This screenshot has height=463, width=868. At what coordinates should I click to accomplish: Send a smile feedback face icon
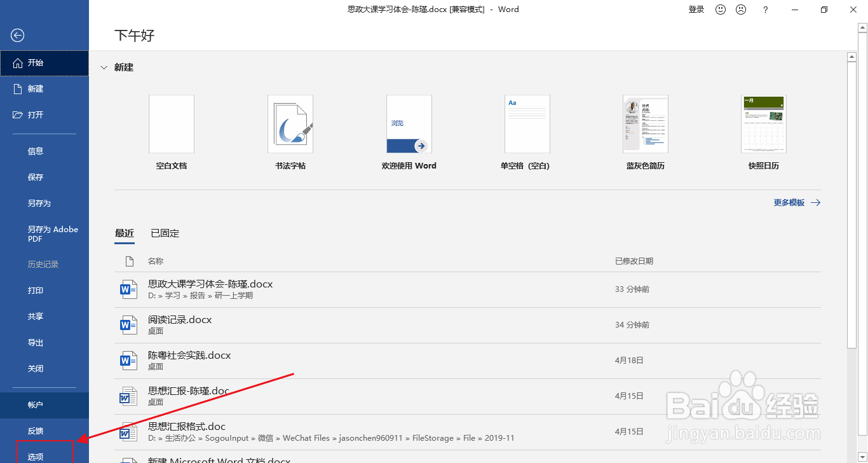point(721,10)
